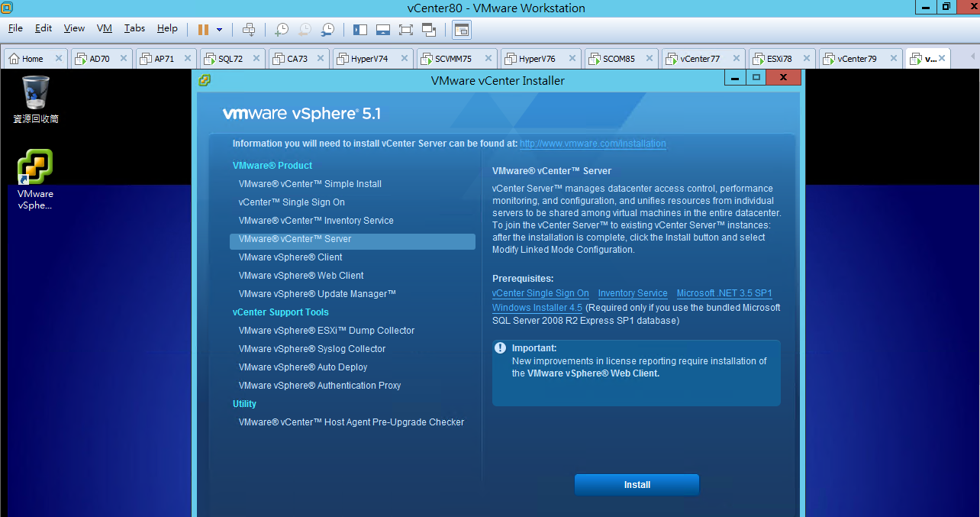Revert to snapshot toolbar icon
Image resolution: width=980 pixels, height=517 pixels.
tap(305, 30)
